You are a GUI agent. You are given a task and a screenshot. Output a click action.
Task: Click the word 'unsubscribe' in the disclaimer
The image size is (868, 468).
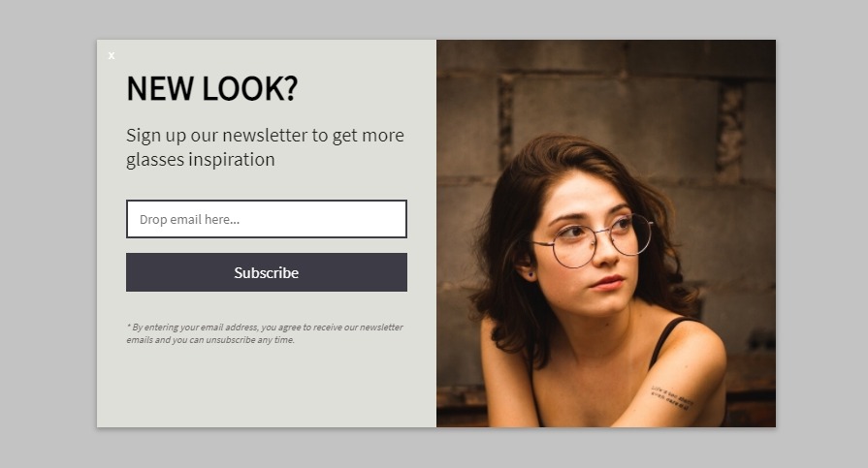coord(230,340)
